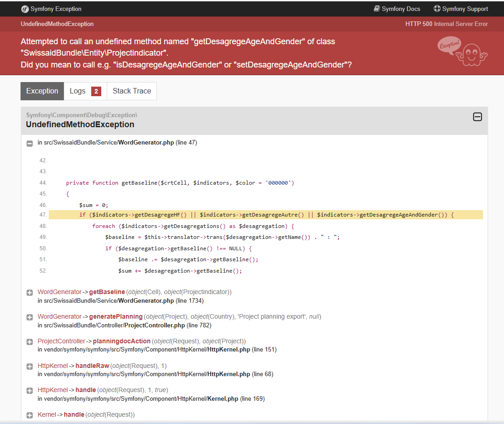The image size is (504, 424).
Task: Click line number 44 in the code listing
Action: (x=43, y=183)
